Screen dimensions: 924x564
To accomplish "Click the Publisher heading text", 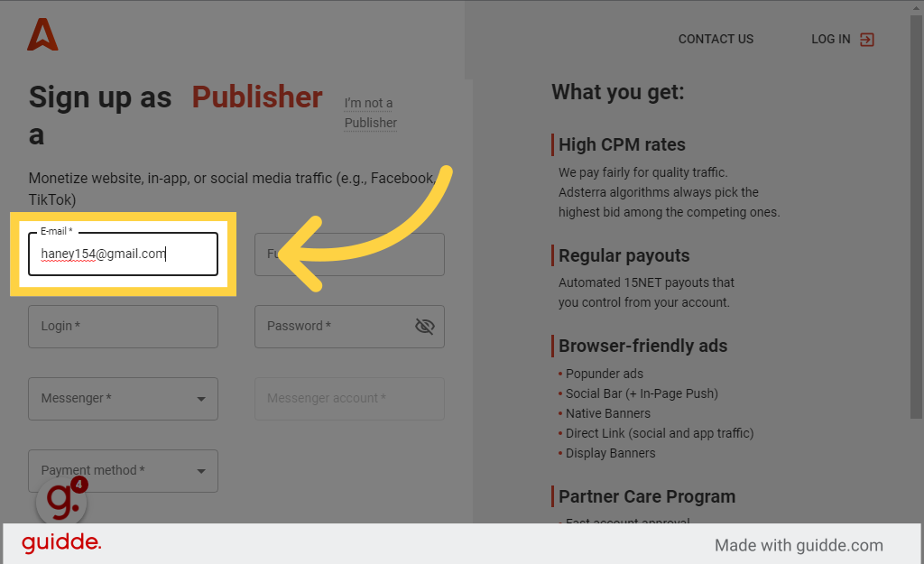I will tap(257, 97).
